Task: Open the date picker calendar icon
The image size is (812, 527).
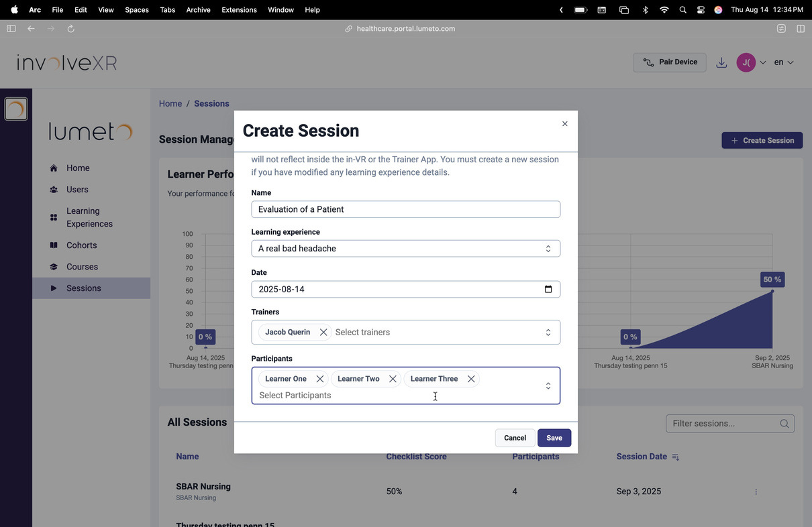Action: tap(548, 289)
